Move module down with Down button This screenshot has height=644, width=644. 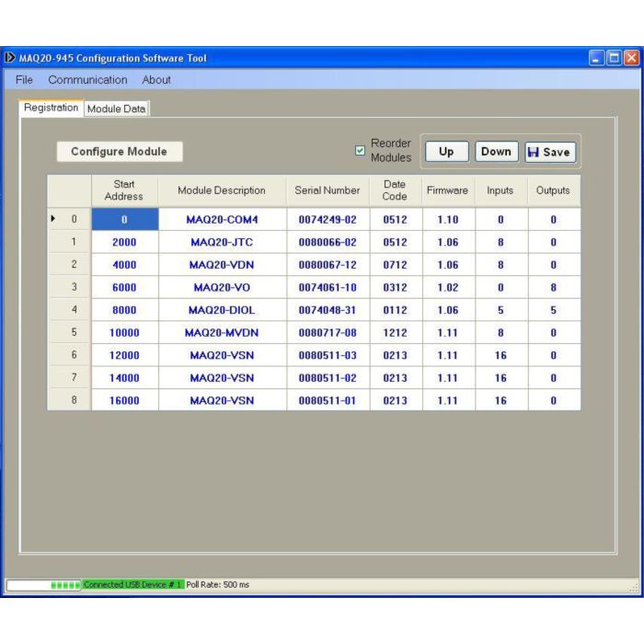496,152
